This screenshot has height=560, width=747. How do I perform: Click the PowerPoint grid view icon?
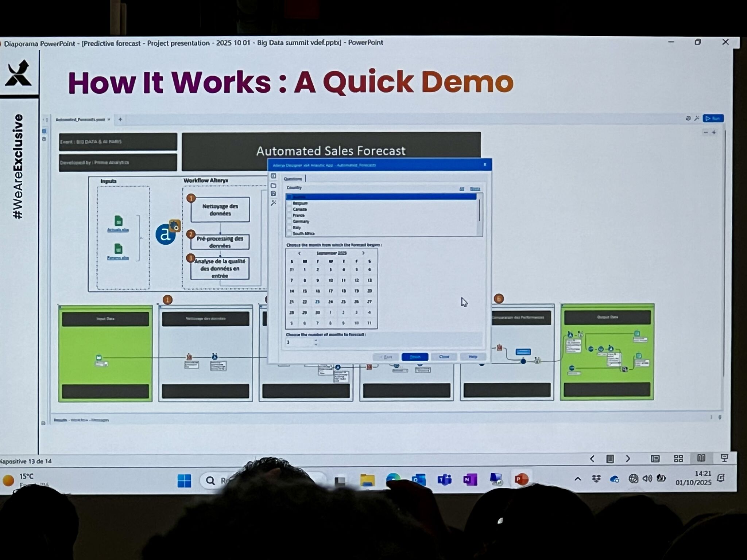tap(678, 459)
